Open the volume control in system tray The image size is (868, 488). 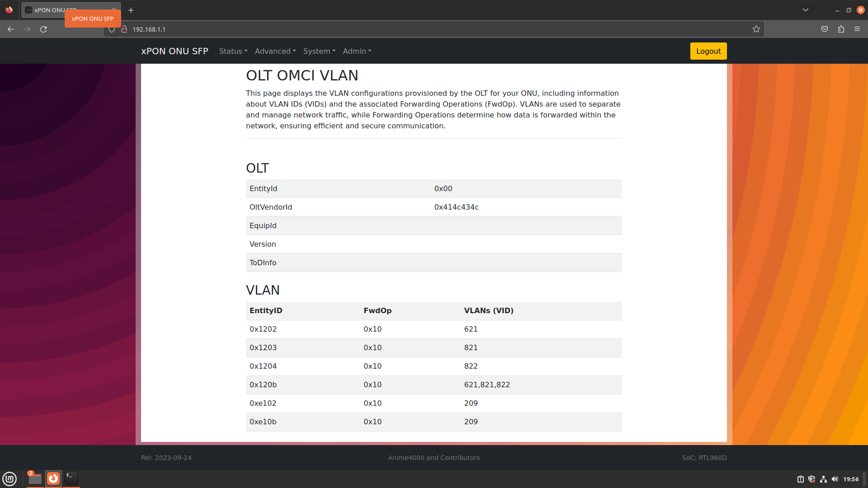point(835,479)
